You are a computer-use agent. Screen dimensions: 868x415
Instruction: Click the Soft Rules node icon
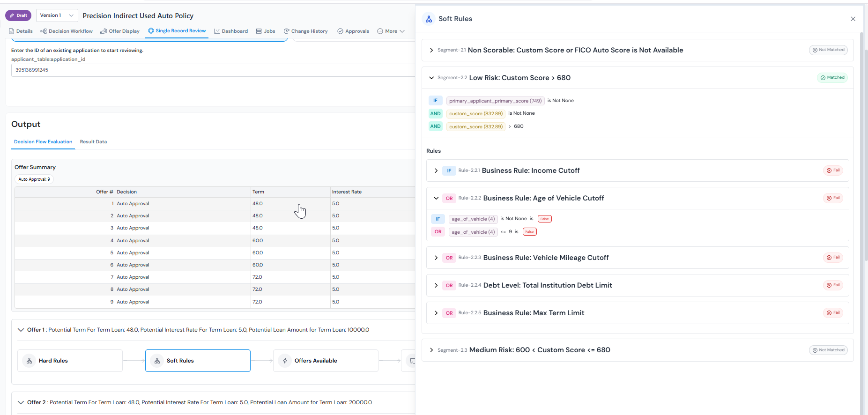point(157,361)
